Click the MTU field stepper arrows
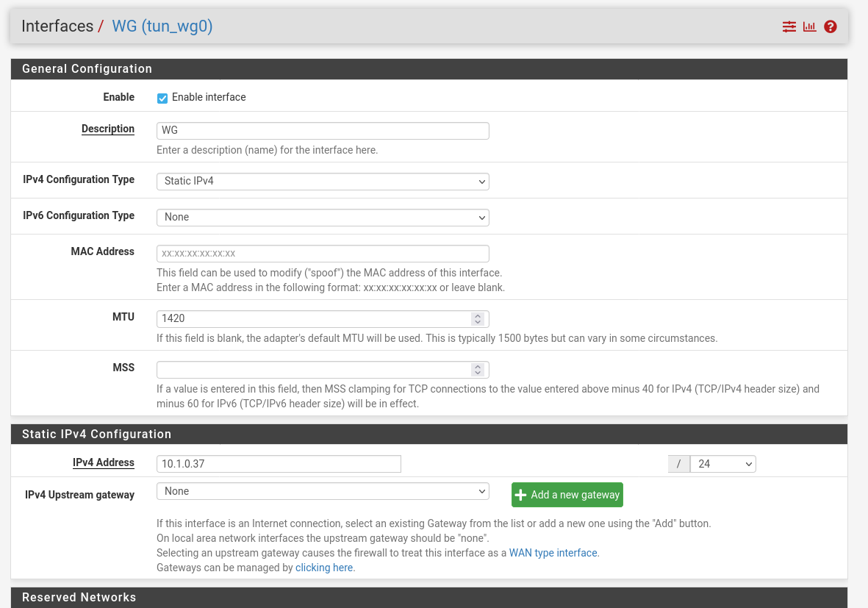The height and width of the screenshot is (608, 868). [x=478, y=318]
